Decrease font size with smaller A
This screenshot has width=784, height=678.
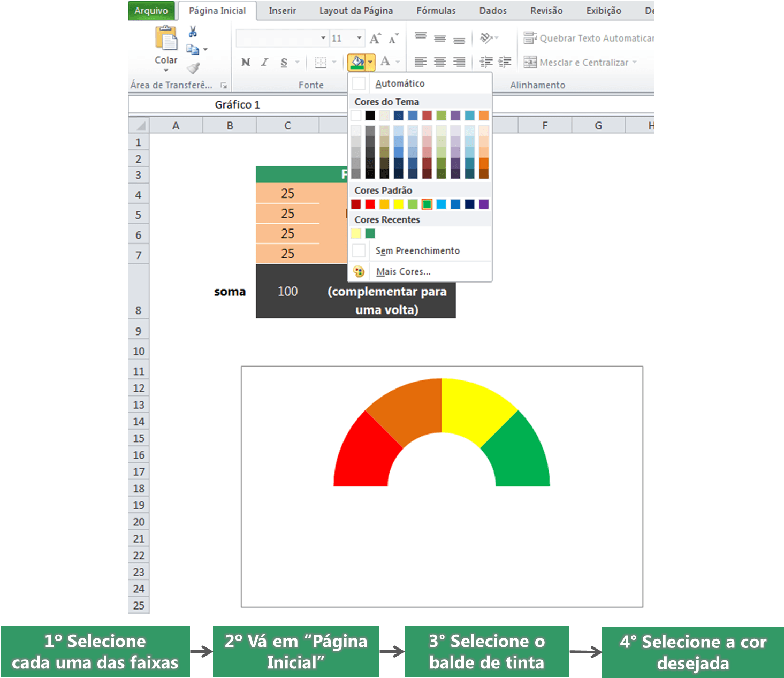(393, 39)
